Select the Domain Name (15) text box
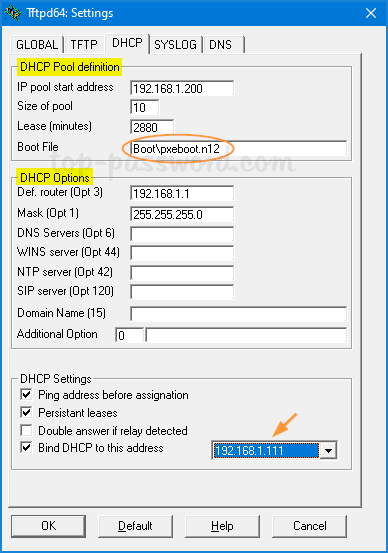The height and width of the screenshot is (553, 388). click(x=238, y=314)
